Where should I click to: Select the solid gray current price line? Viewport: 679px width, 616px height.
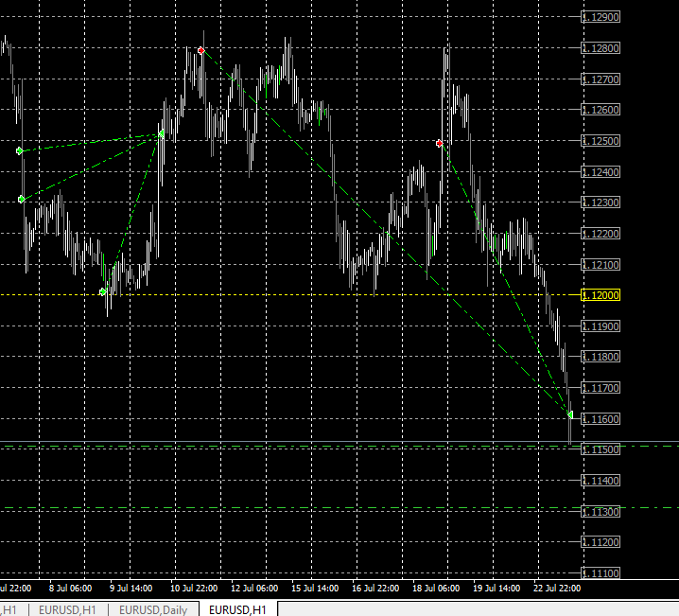tap(339, 442)
